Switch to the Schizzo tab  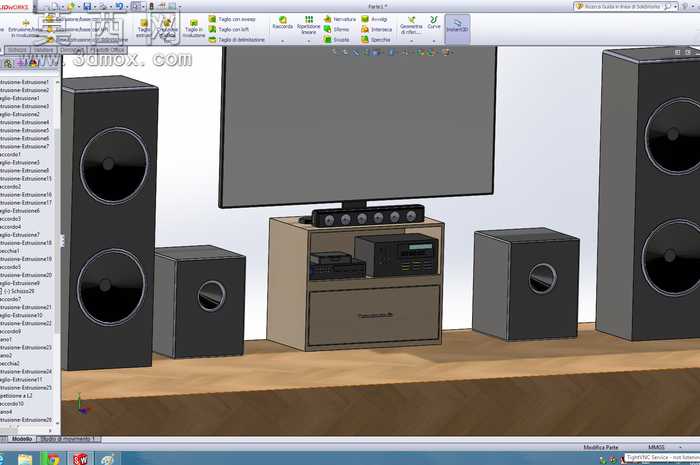(17, 50)
